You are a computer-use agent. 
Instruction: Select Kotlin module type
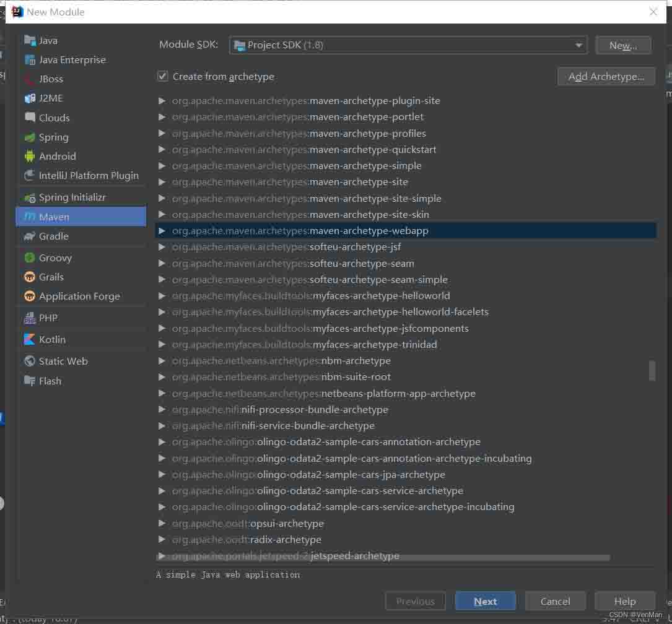pyautogui.click(x=81, y=340)
